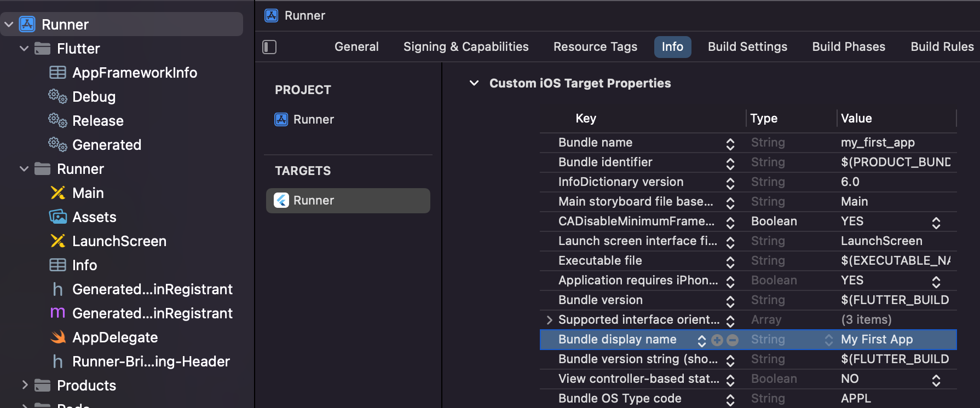Open the AppFrameworkInfo plist file
980x408 pixels.
point(134,73)
